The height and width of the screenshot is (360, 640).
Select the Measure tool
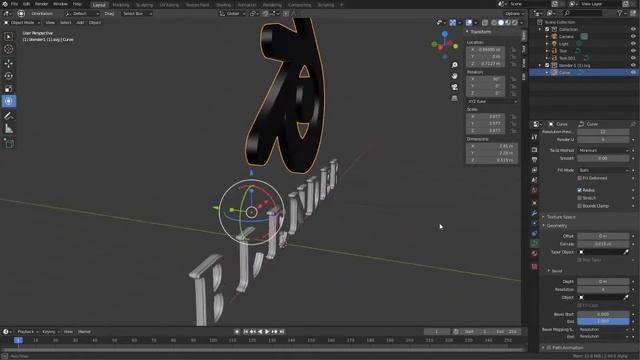tap(9, 129)
